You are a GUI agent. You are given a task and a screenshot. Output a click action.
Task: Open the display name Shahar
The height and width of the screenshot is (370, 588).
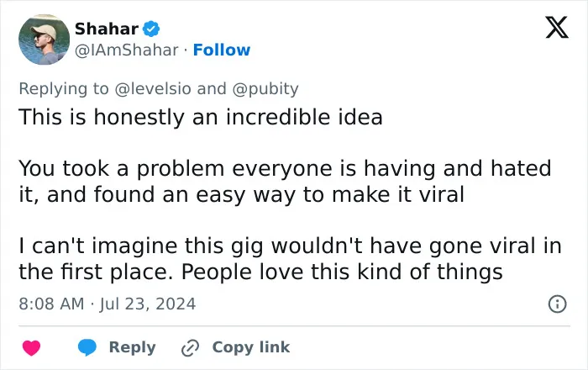click(107, 29)
